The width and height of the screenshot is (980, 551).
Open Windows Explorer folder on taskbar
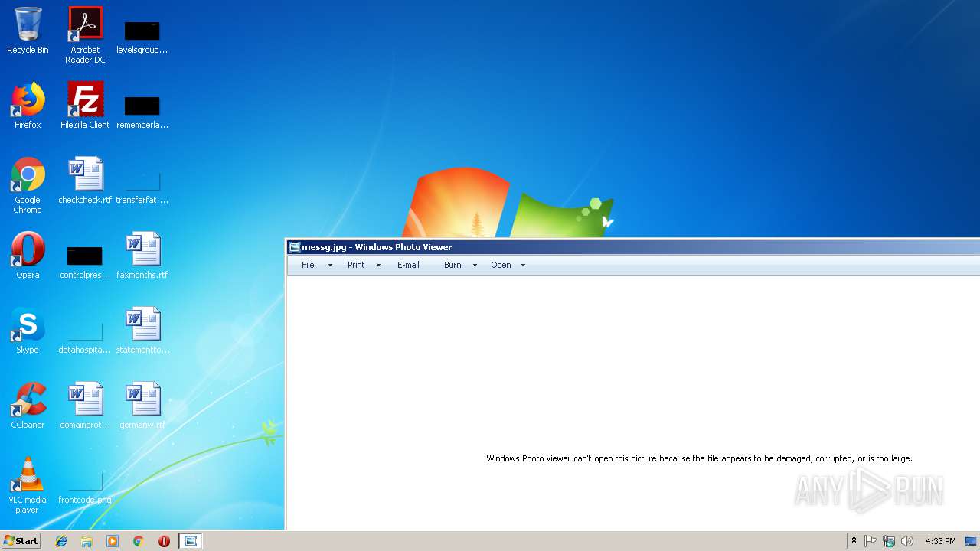coord(87,541)
